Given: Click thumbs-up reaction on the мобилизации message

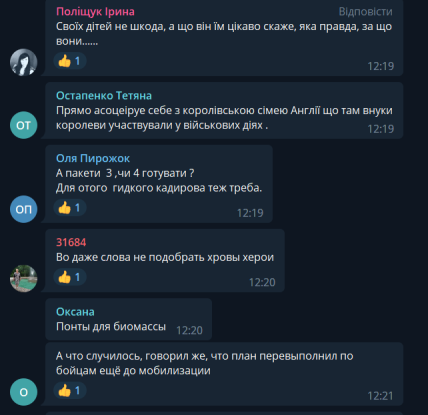Looking at the screenshot, I should (x=70, y=390).
